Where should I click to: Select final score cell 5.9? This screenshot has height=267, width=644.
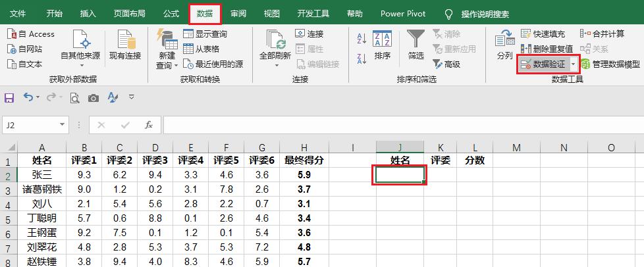click(304, 175)
